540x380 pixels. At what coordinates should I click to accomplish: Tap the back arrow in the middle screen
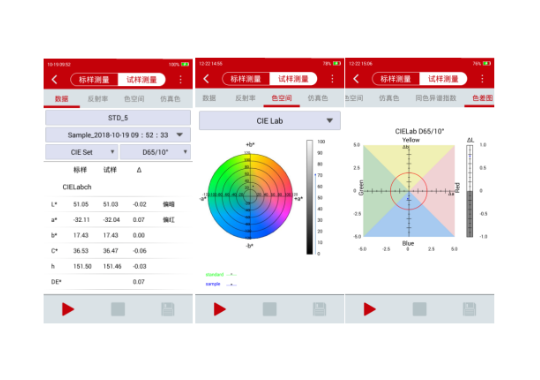point(206,79)
